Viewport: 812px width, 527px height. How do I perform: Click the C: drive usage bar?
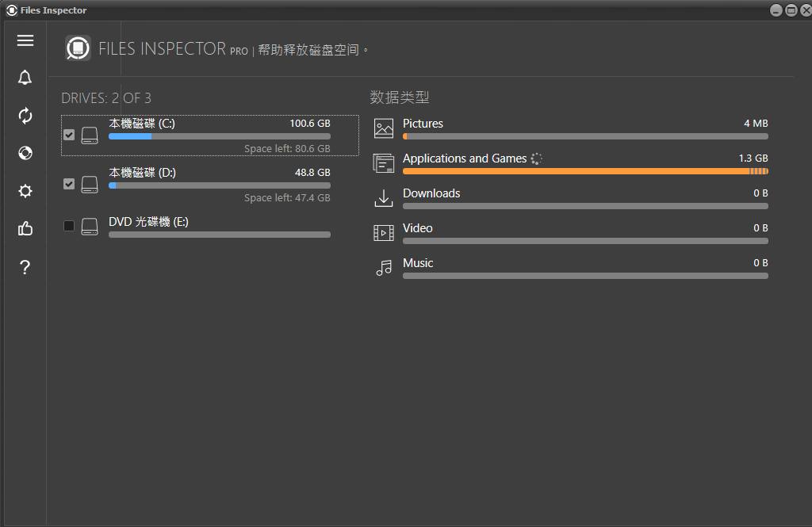click(x=219, y=136)
